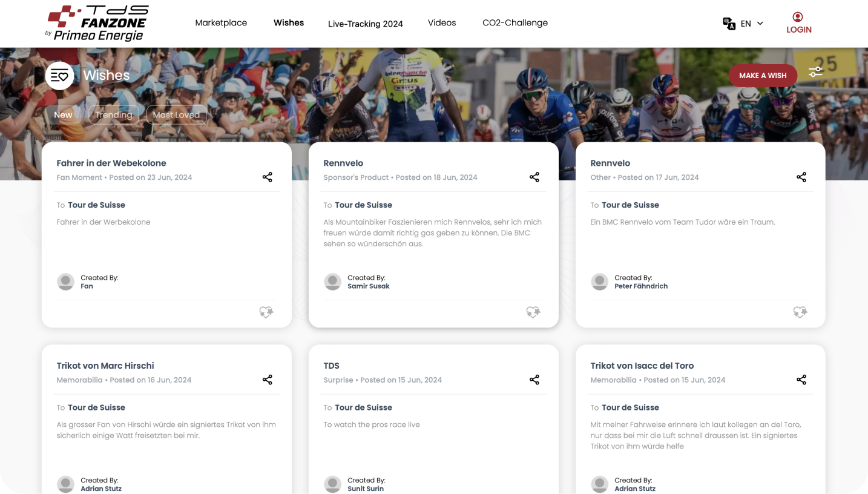
Task: Open the Fahrer in der Webekolone title
Action: pos(111,163)
